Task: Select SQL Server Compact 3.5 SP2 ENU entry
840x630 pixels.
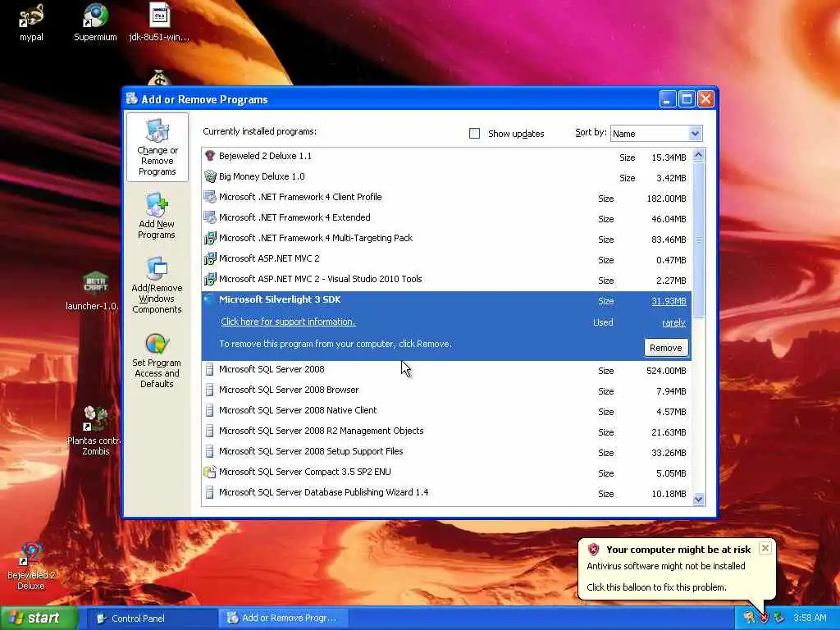Action: point(447,472)
